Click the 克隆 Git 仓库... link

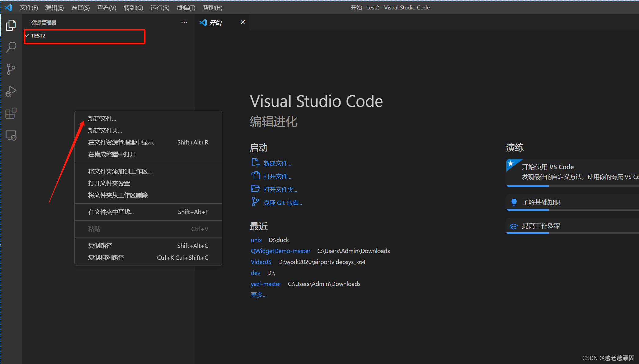[283, 203]
